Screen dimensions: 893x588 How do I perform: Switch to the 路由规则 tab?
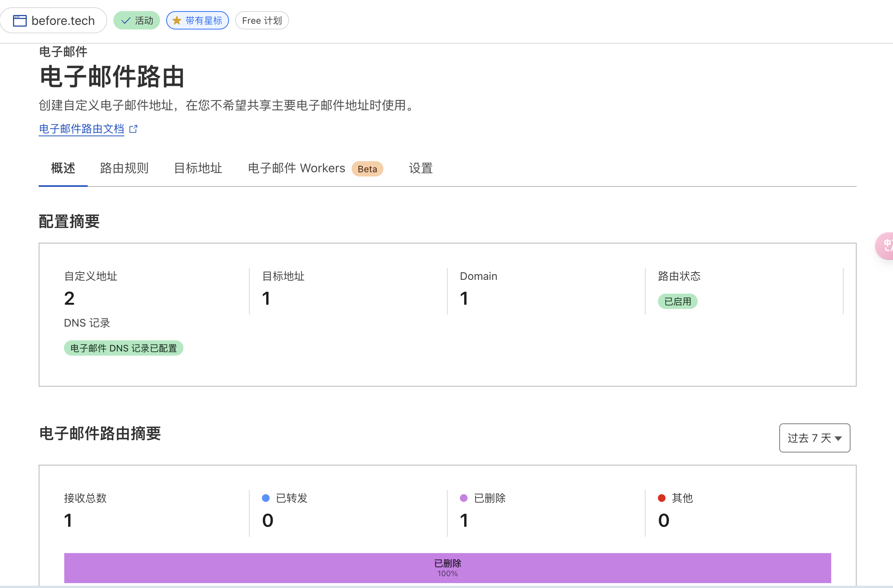click(x=124, y=168)
